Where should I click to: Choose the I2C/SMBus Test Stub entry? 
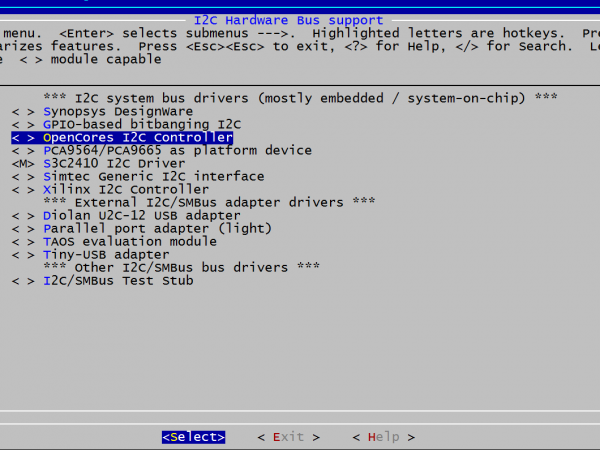(118, 280)
